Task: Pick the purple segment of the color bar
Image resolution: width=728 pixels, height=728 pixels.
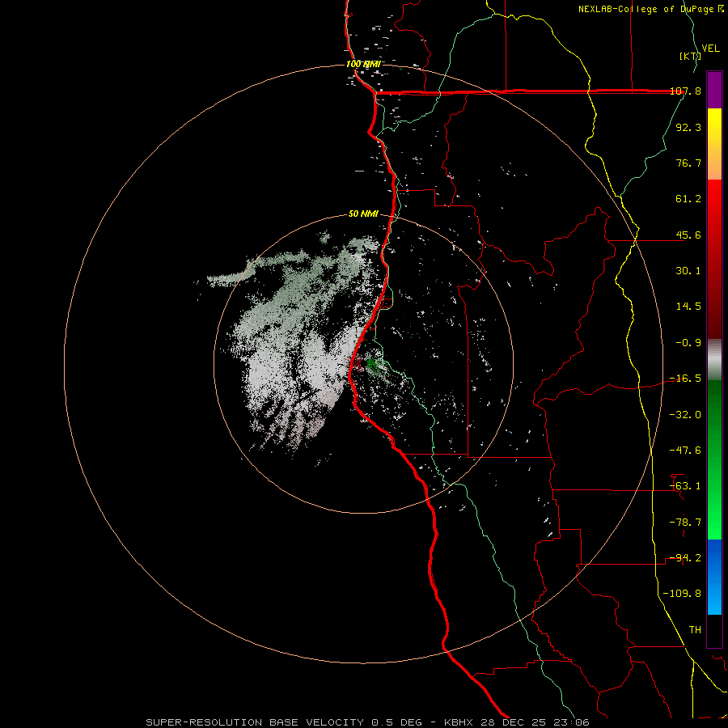Action: point(714,90)
